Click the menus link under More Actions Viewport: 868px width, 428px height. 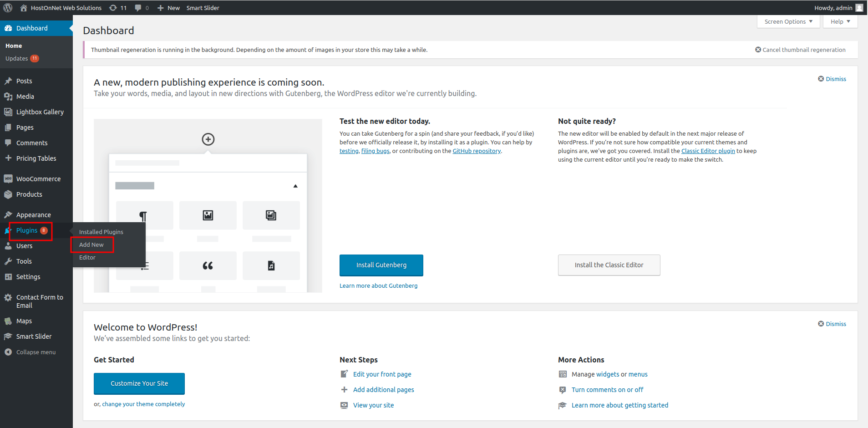(x=638, y=374)
